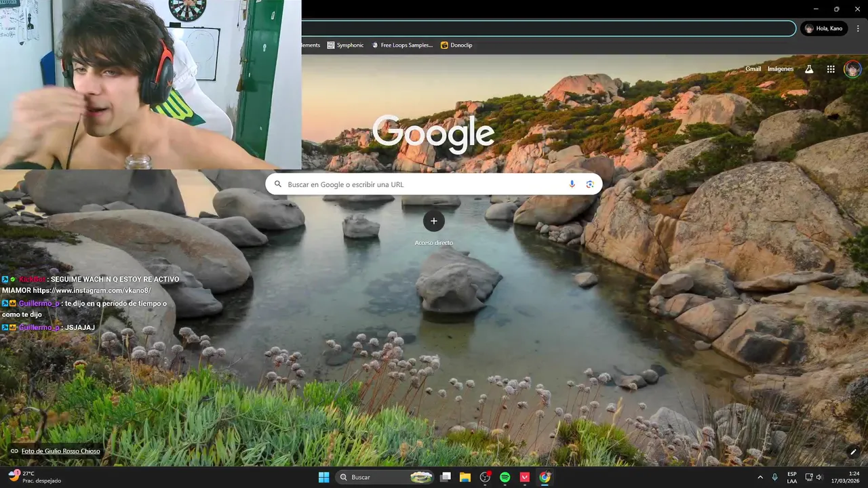
Task: Go to Gmail link
Action: [x=753, y=69]
